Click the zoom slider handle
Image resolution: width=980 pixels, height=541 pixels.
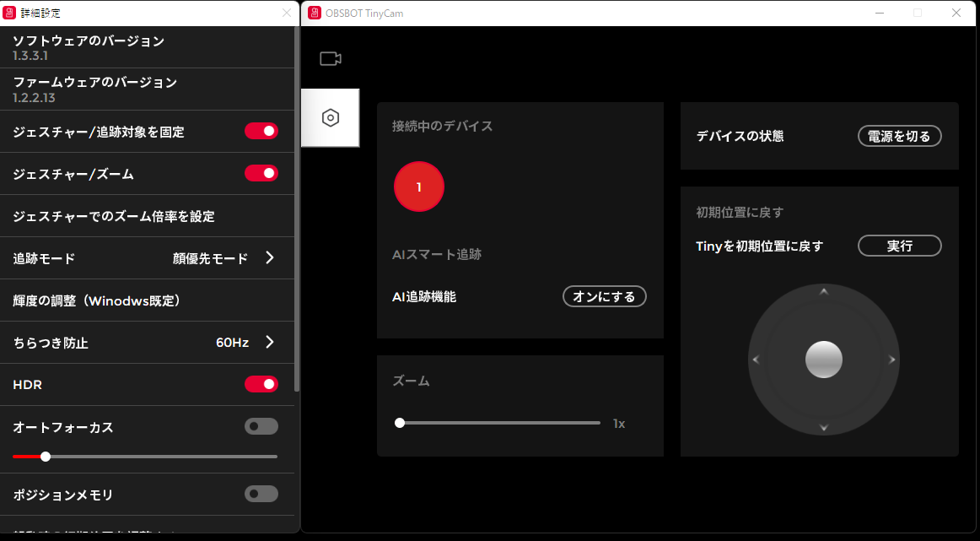(400, 424)
